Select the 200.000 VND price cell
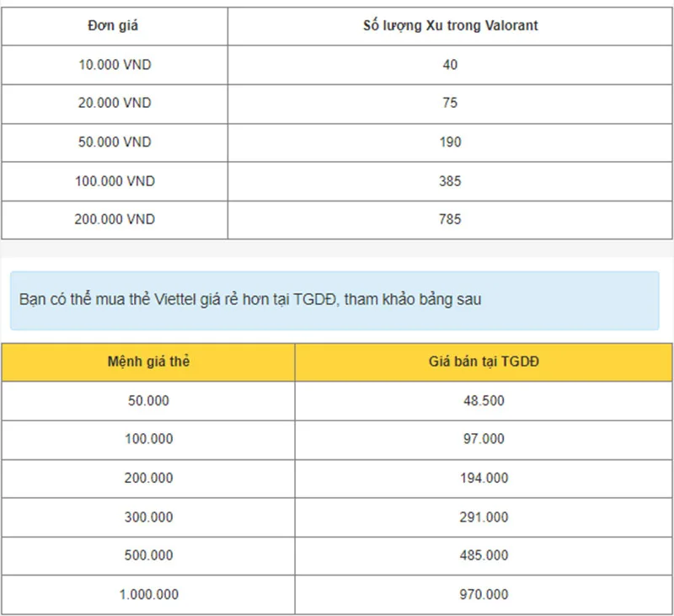Screen dimensions: 674x616 pyautogui.click(x=115, y=220)
